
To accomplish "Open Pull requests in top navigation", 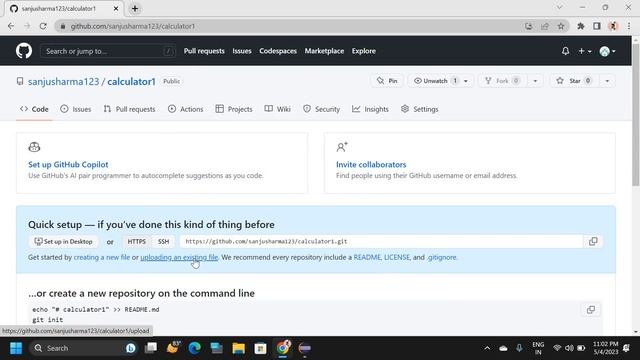I will tap(204, 51).
